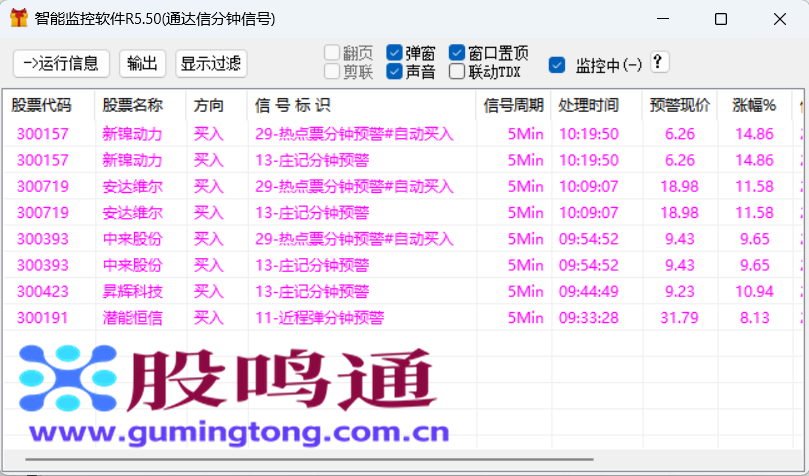Screen dimensions: 809x476
Task: Sort by 股票名称 column header
Action: [140, 105]
